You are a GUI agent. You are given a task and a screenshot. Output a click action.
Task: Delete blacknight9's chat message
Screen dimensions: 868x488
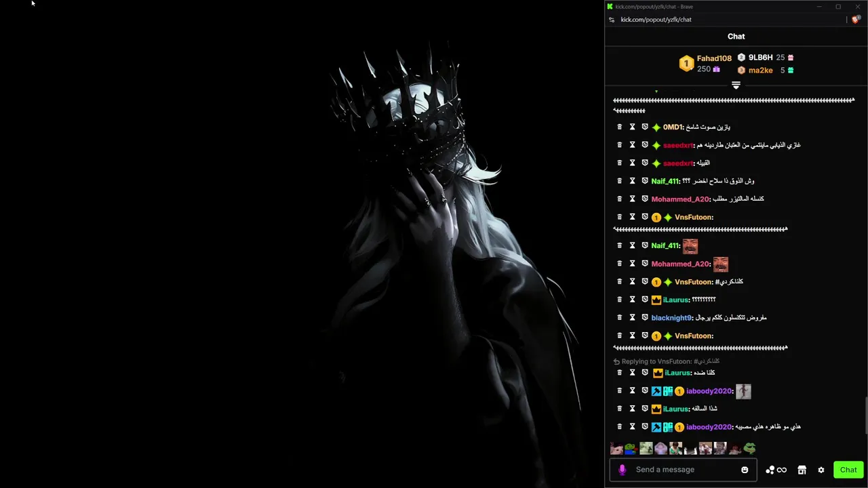point(619,317)
